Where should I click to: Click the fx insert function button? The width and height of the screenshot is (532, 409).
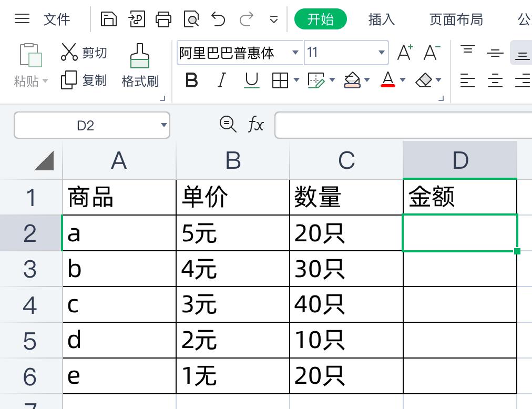256,125
